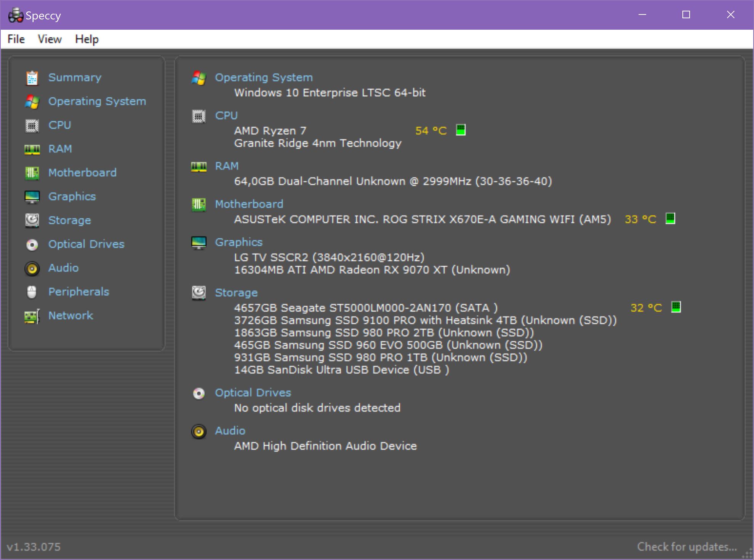This screenshot has height=560, width=754.
Task: Open the Help menu
Action: coord(87,39)
